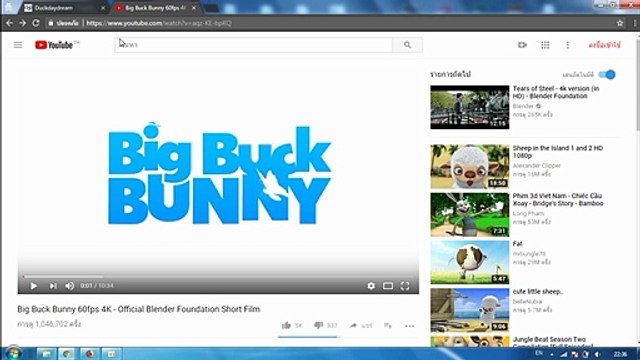Image resolution: width=640 pixels, height=360 pixels.
Task: Seek on the video progress bar
Action: (218, 276)
